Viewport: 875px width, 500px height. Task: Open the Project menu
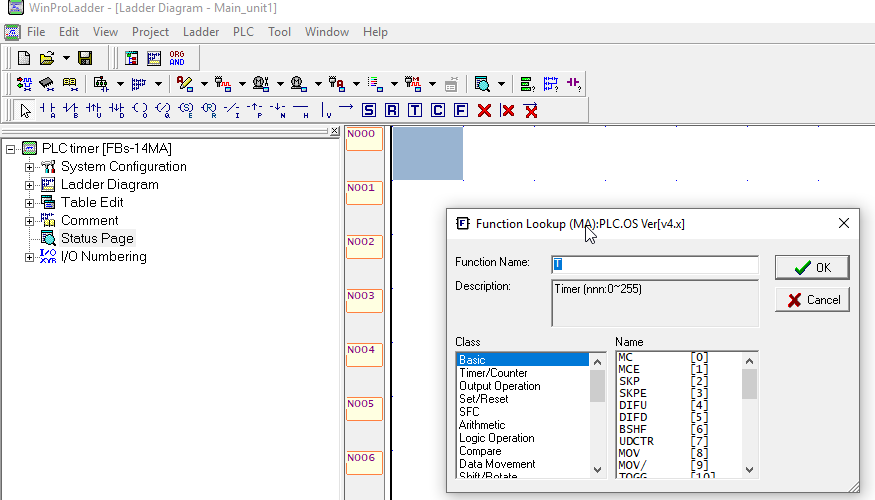[x=150, y=32]
